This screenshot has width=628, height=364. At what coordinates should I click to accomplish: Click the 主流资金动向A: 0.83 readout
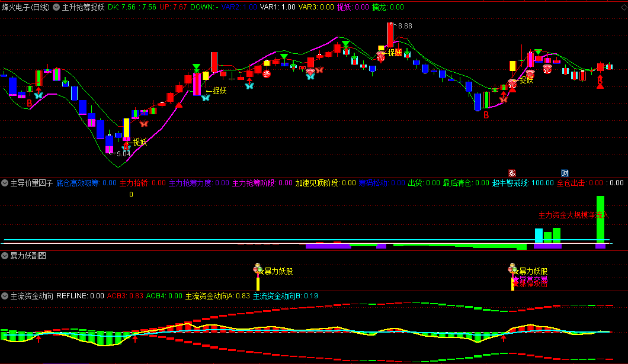click(217, 296)
